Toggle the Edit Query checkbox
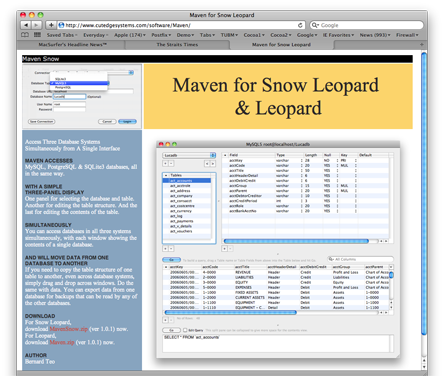Viewport: 444px width, 376px height. pyautogui.click(x=185, y=330)
